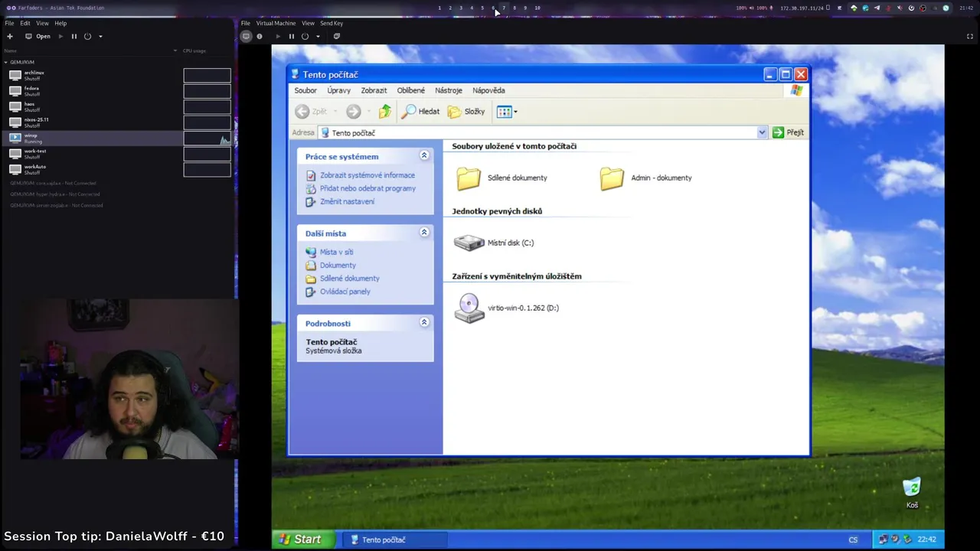980x551 pixels.
Task: Open the Soubor menu
Action: coord(305,90)
